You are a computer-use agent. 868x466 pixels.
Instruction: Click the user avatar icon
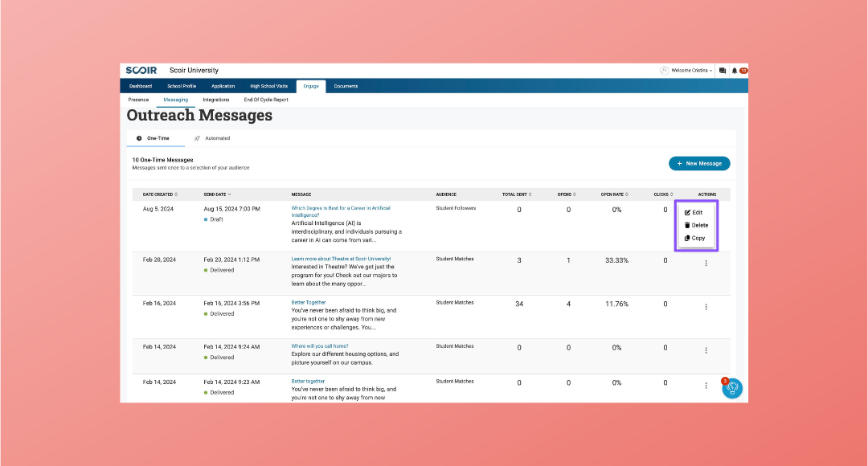(665, 70)
